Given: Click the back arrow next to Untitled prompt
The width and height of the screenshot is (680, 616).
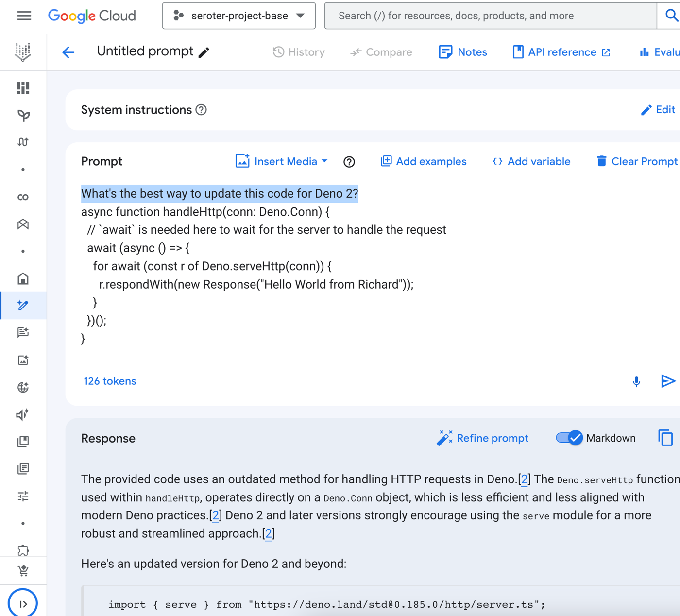Looking at the screenshot, I should [68, 52].
